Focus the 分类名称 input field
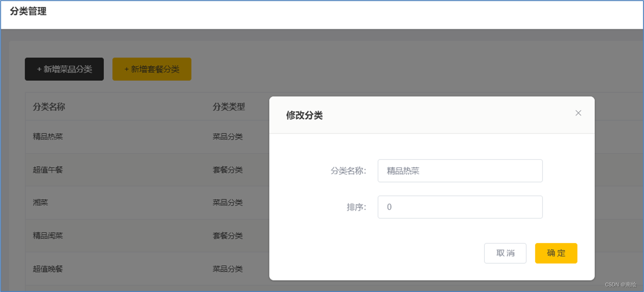Image resolution: width=644 pixels, height=292 pixels. [x=460, y=171]
